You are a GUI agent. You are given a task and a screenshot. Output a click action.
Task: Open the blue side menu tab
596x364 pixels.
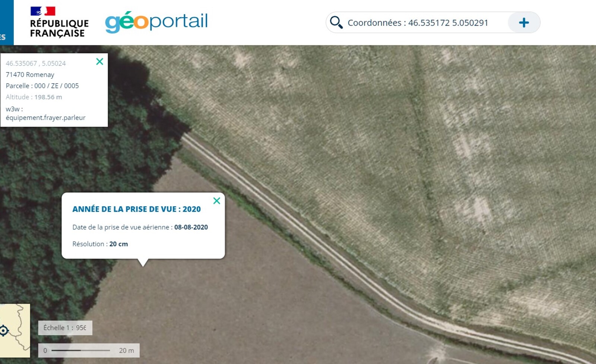[x=7, y=22]
